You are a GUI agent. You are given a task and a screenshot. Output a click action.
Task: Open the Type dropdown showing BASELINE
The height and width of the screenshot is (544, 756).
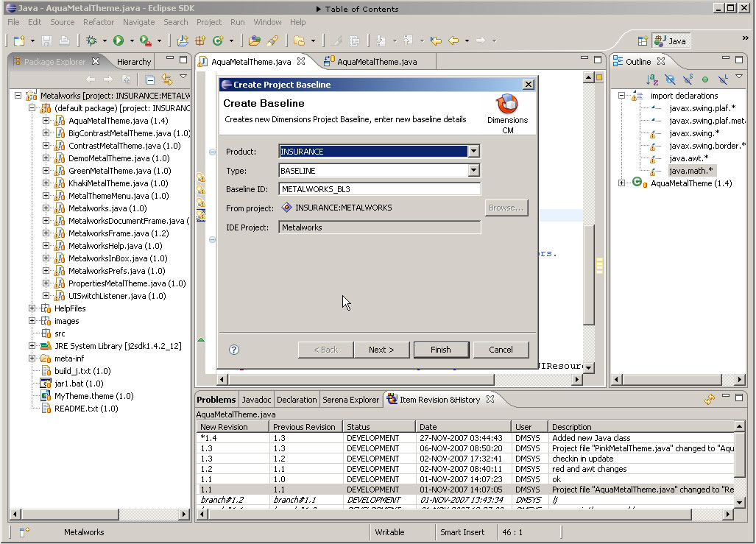coord(473,170)
